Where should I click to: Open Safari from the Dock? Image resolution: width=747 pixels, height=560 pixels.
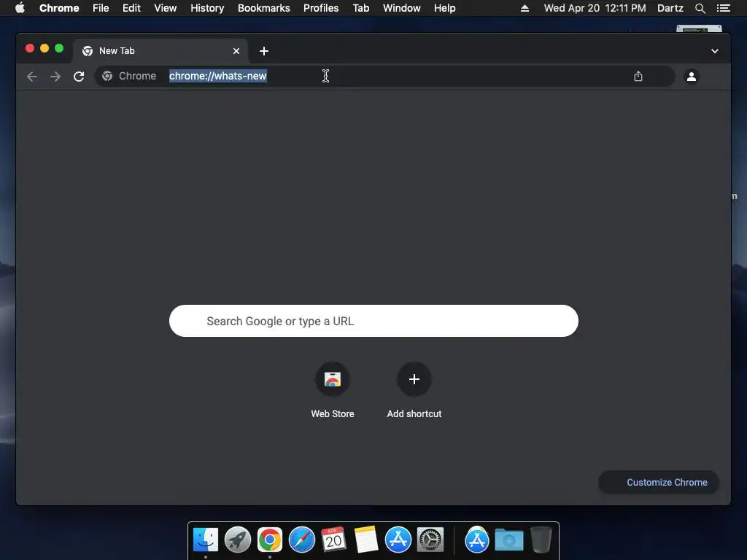click(302, 540)
